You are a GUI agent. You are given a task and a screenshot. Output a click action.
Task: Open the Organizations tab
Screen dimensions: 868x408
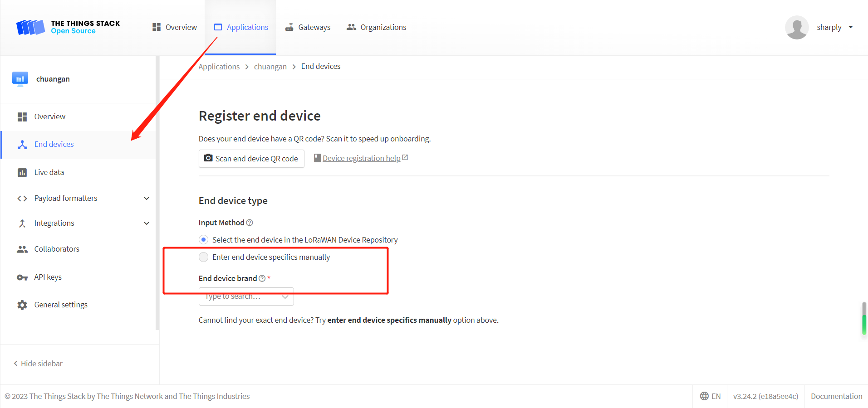click(376, 27)
